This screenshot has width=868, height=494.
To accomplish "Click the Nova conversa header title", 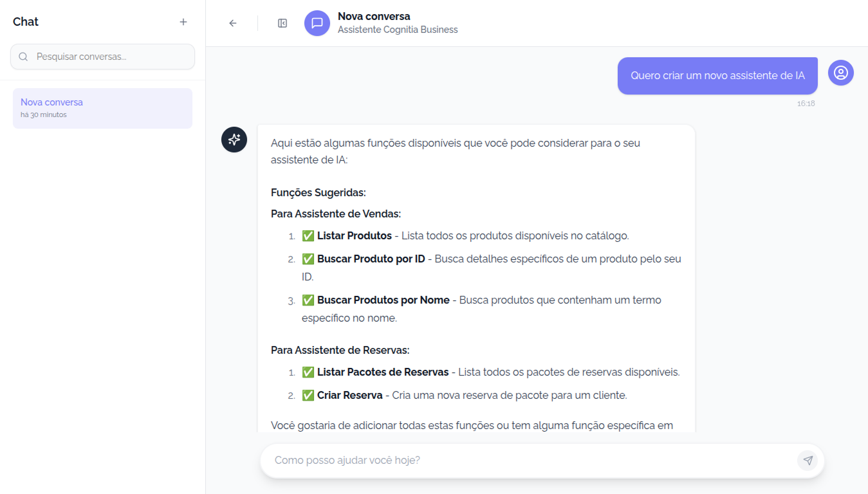I will (x=372, y=16).
